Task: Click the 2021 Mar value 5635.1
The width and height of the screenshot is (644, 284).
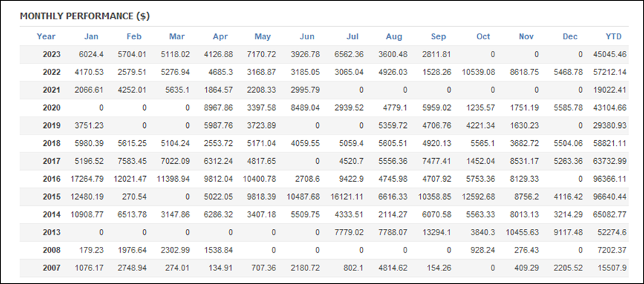Action: point(177,90)
